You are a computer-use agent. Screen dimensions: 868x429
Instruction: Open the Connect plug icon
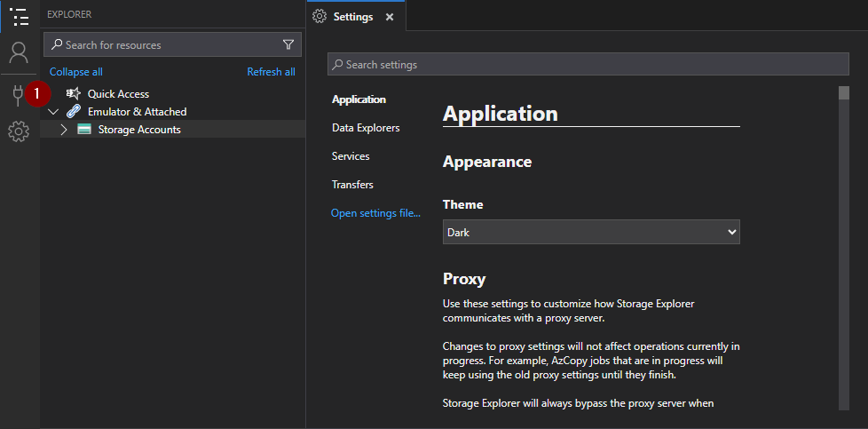pos(16,95)
